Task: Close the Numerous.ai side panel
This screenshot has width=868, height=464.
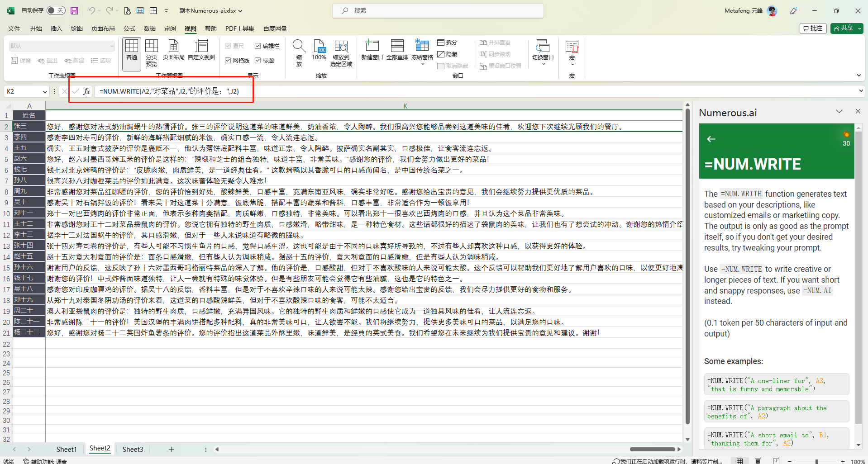Action: point(858,111)
